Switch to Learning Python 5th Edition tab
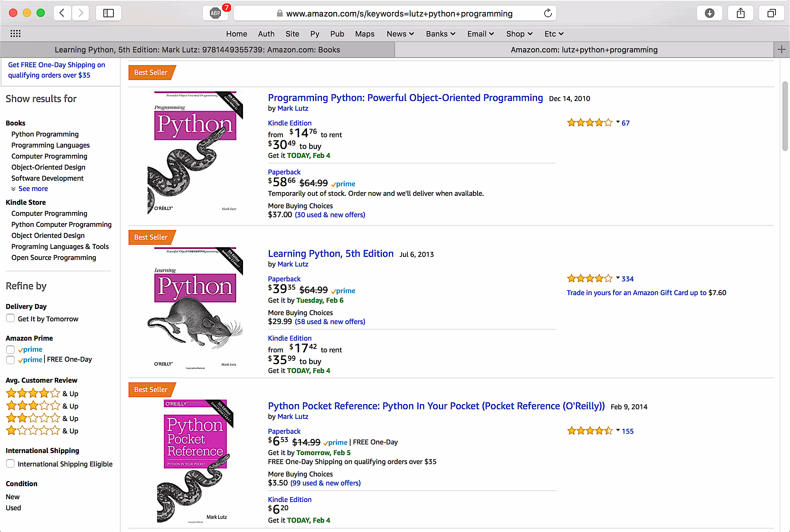Image resolution: width=790 pixels, height=532 pixels. [197, 50]
